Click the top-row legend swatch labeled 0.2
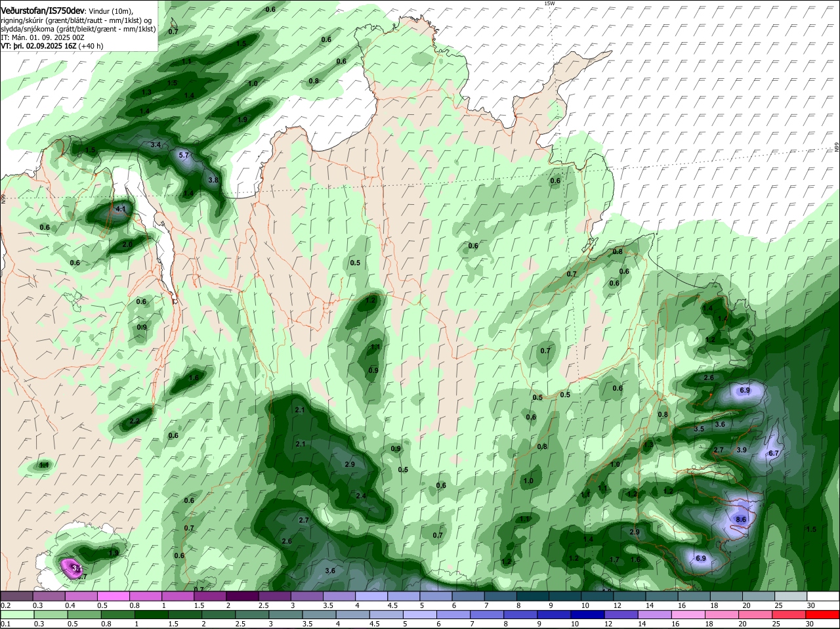Image resolution: width=840 pixels, height=629 pixels. point(16,596)
